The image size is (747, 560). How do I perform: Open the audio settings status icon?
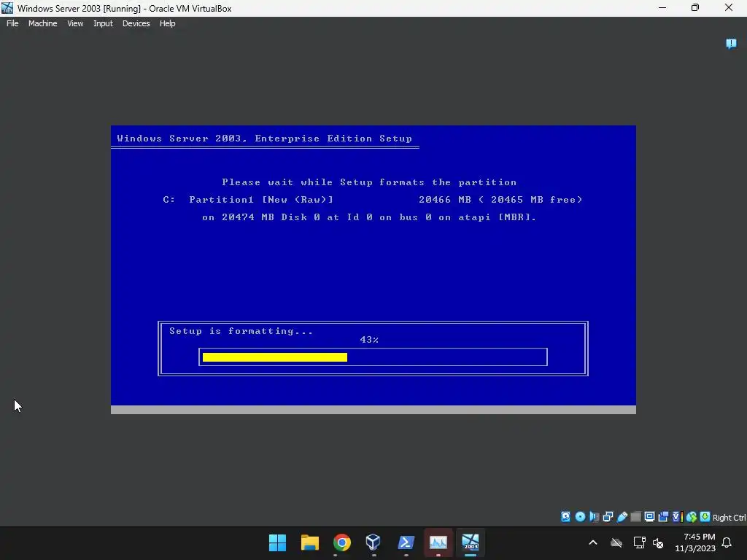pyautogui.click(x=594, y=517)
